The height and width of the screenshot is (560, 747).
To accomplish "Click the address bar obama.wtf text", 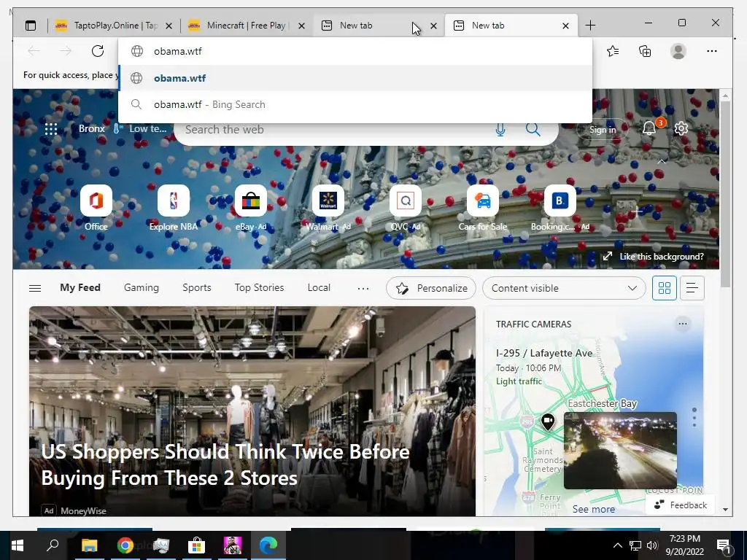I will click(178, 51).
